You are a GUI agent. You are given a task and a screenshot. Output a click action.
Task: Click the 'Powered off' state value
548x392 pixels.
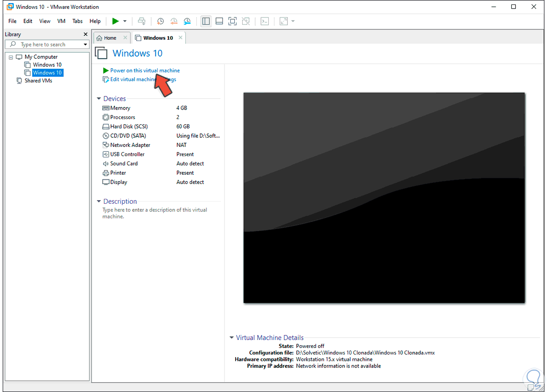(310, 346)
